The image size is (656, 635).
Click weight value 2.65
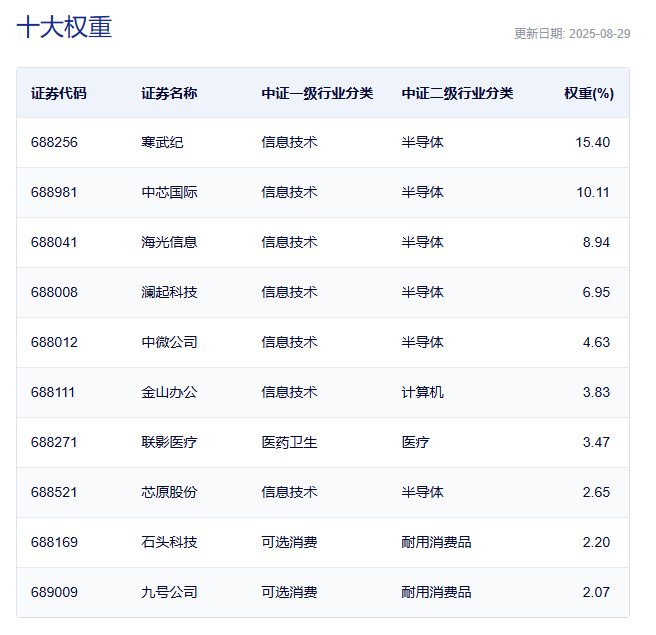pyautogui.click(x=596, y=492)
